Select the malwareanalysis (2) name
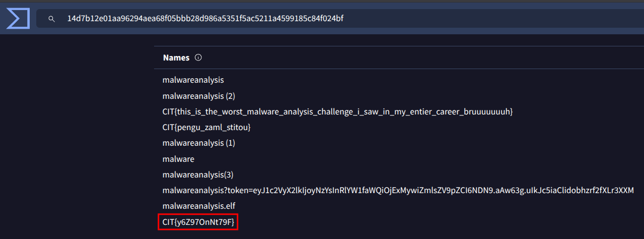Viewport: 644px width, 239px height. click(x=198, y=96)
